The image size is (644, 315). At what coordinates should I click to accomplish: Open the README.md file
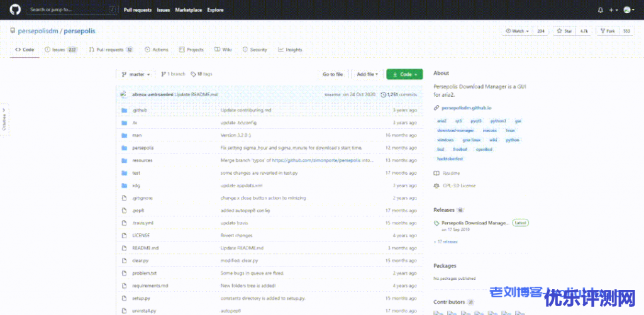coord(145,248)
